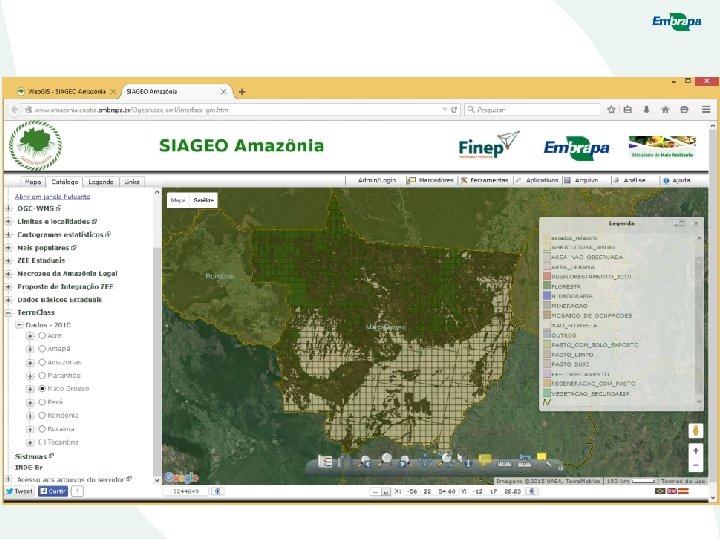Bookmark this page with star icon
Viewport: 720px width, 540px height.
pyautogui.click(x=611, y=110)
